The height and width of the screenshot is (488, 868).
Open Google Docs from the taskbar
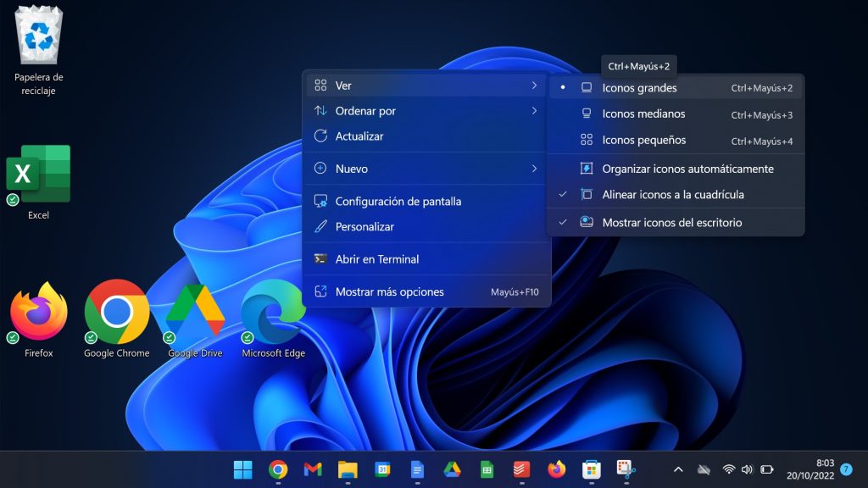(417, 469)
